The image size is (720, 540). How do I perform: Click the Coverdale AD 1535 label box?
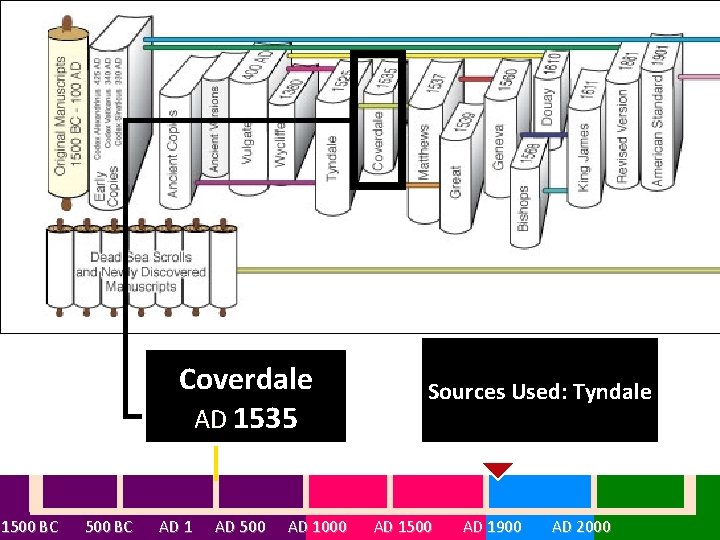(246, 396)
